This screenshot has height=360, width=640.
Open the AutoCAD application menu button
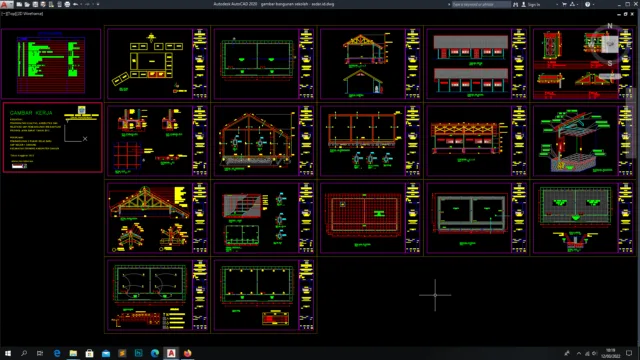click(7, 4)
